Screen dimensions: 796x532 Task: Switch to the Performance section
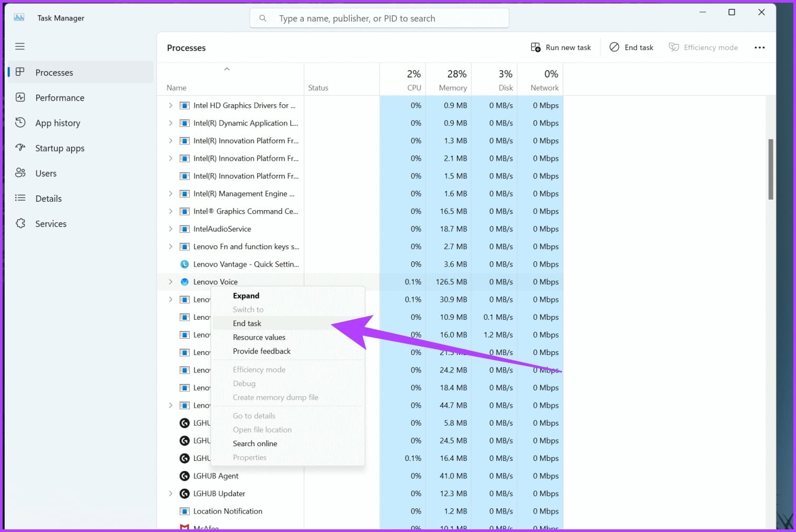[60, 97]
